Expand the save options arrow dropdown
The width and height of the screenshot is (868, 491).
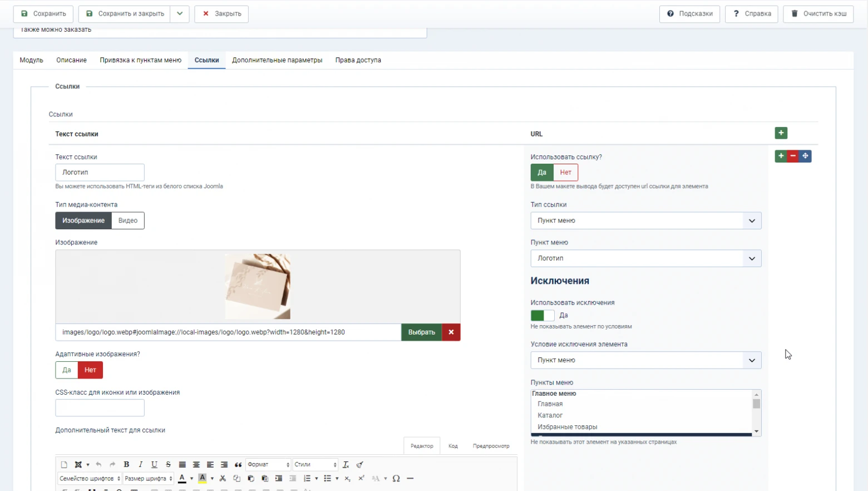180,13
